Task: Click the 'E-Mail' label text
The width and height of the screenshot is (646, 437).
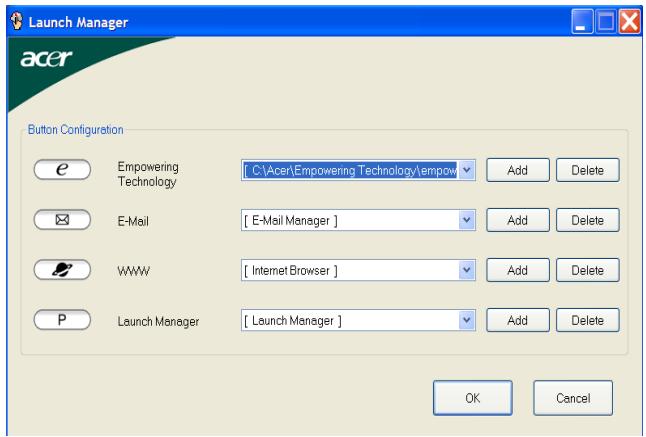Action: [133, 221]
